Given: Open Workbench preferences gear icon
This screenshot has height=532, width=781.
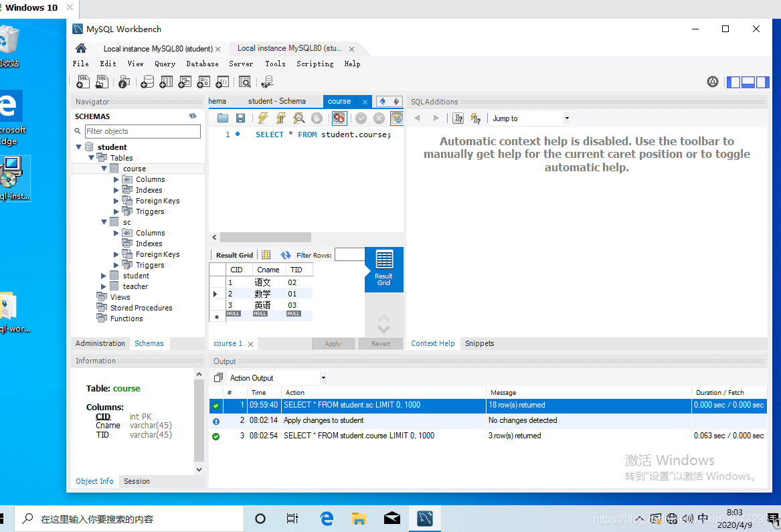Looking at the screenshot, I should (x=713, y=82).
